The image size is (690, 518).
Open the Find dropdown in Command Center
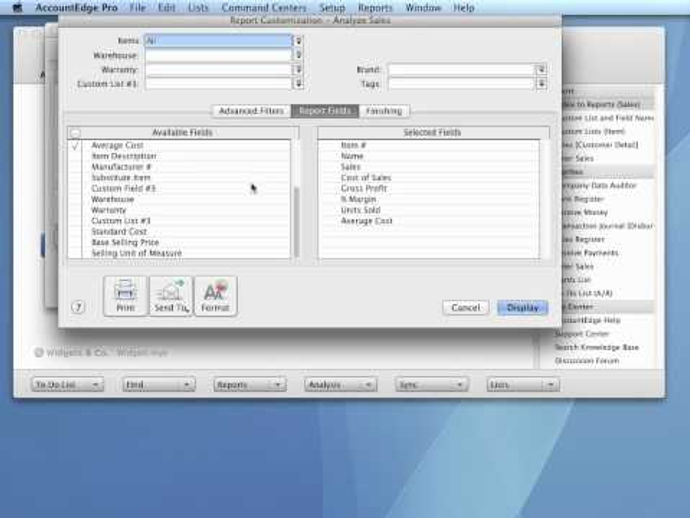(x=158, y=385)
